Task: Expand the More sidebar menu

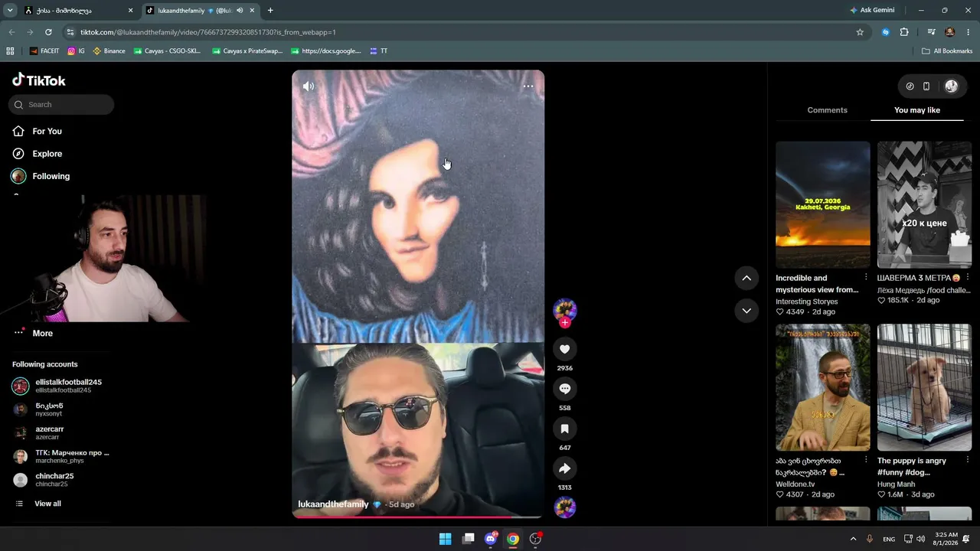Action: [34, 333]
